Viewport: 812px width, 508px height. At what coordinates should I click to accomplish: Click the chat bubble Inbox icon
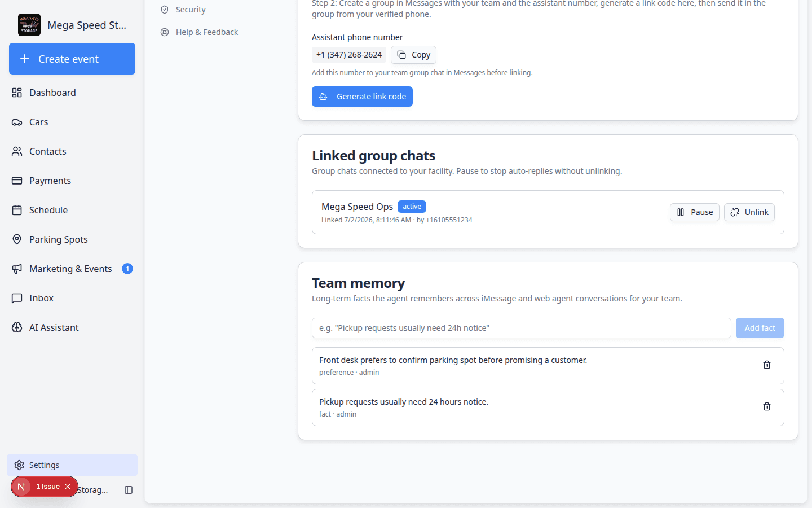tap(17, 298)
